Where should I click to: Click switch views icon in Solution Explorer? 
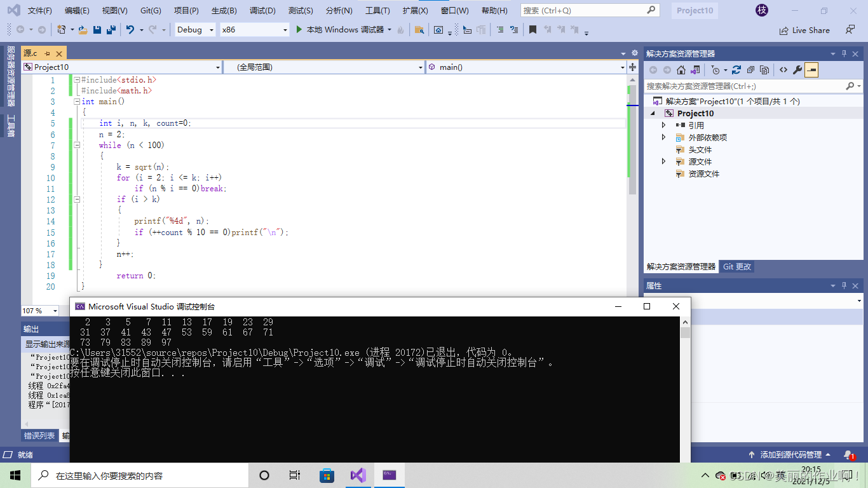(696, 70)
